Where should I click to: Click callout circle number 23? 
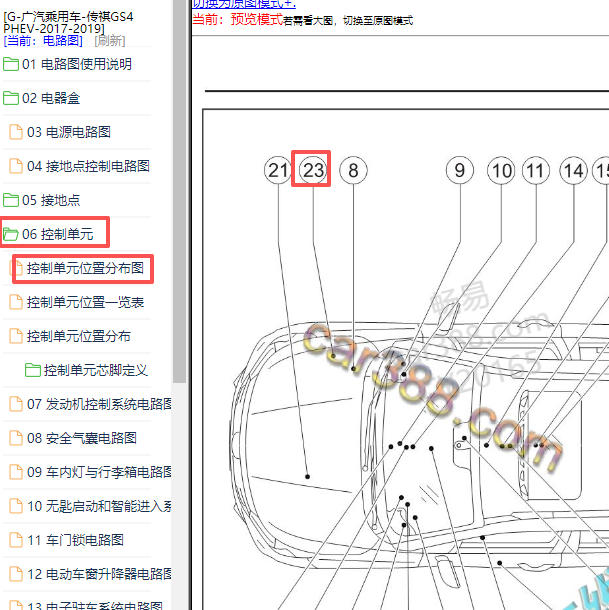pyautogui.click(x=313, y=170)
